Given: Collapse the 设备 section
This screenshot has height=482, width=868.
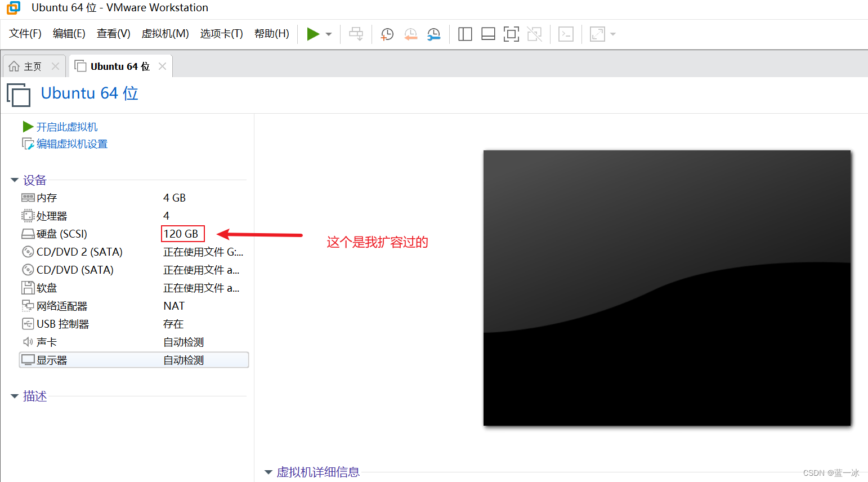Looking at the screenshot, I should click(x=15, y=180).
